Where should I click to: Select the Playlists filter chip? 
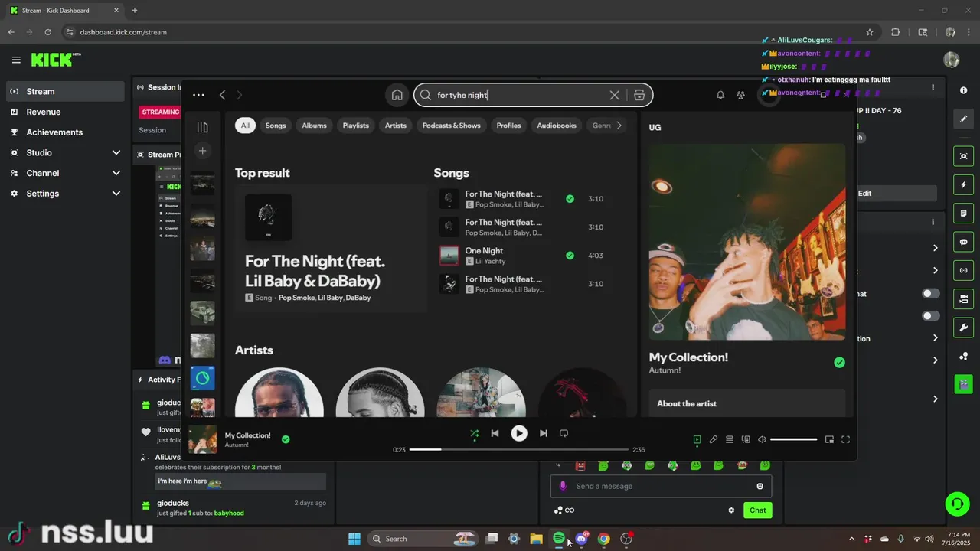[355, 126]
